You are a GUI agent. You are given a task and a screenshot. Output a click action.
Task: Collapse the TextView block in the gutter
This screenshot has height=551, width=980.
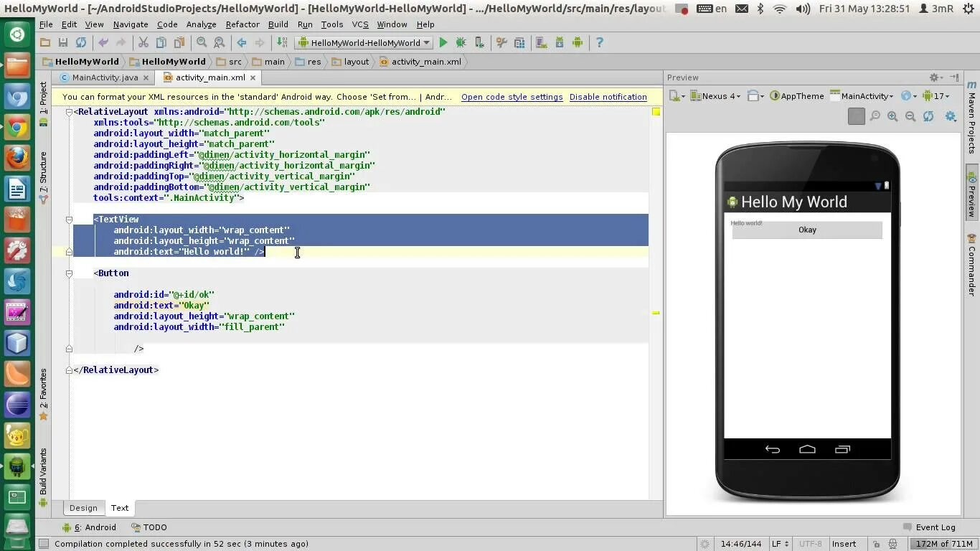[x=69, y=220]
